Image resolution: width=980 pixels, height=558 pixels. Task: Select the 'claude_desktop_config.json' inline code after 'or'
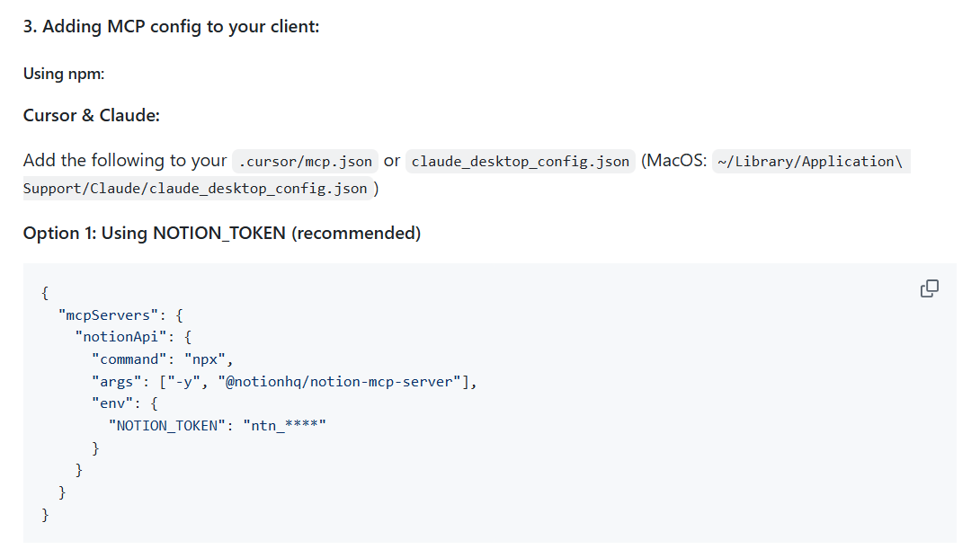click(520, 161)
